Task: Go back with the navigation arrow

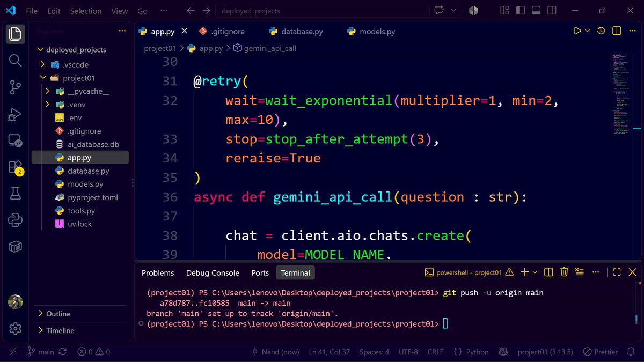Action: pos(191,11)
